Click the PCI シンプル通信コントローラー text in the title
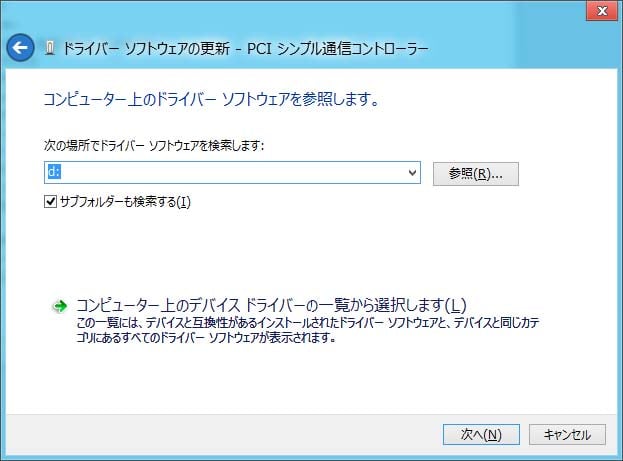 [338, 48]
